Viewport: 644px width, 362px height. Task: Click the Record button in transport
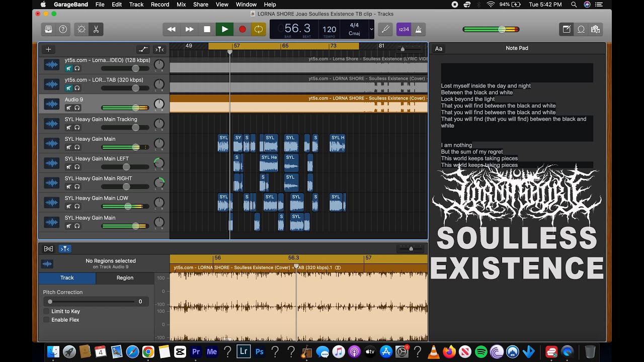[x=242, y=29]
